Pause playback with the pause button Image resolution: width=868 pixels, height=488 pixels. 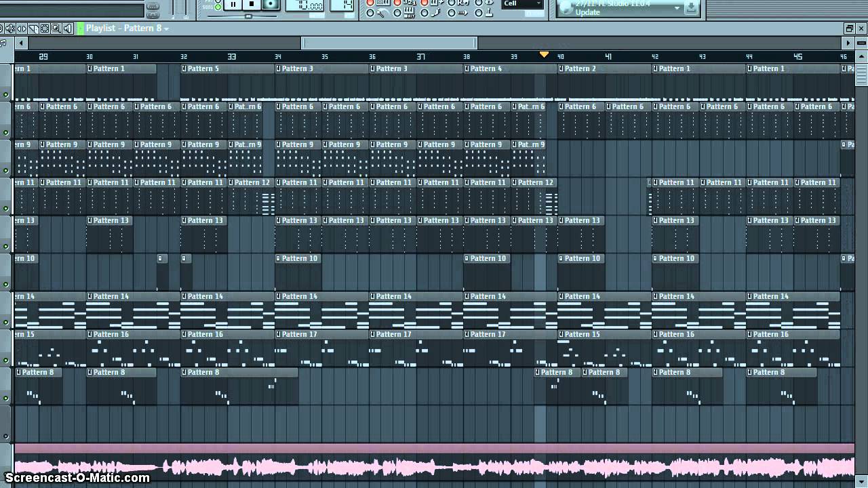[x=233, y=4]
